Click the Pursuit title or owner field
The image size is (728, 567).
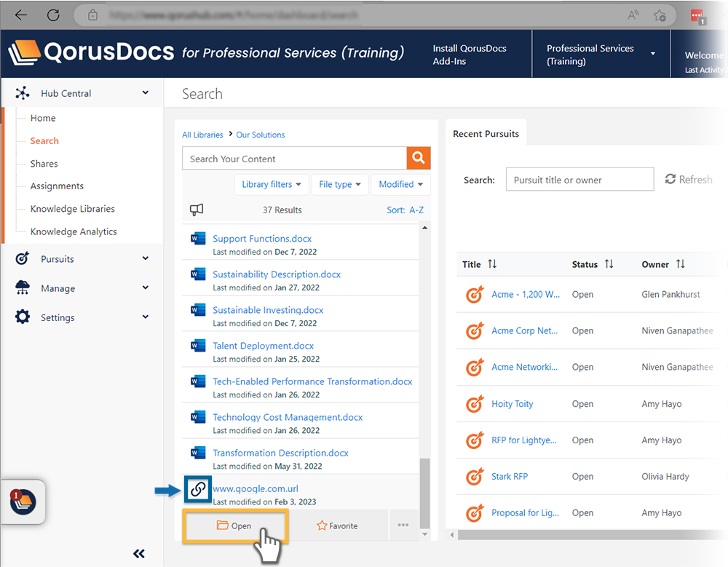point(579,179)
